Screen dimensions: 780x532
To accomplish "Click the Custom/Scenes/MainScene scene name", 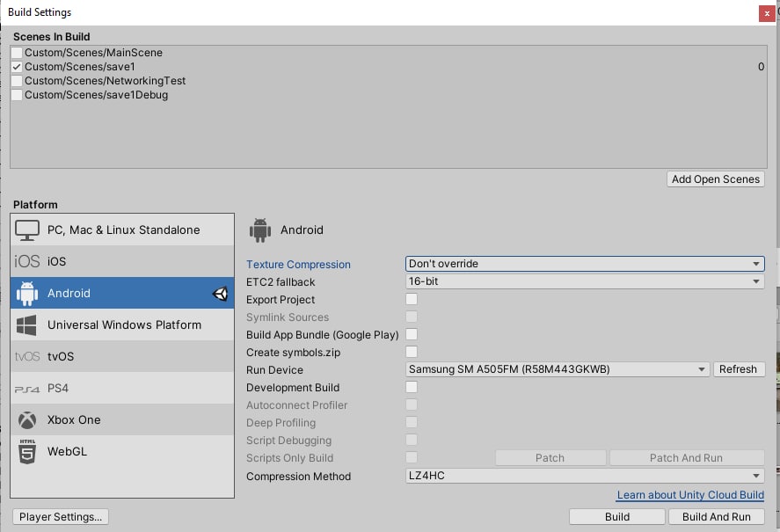I will pyautogui.click(x=93, y=53).
